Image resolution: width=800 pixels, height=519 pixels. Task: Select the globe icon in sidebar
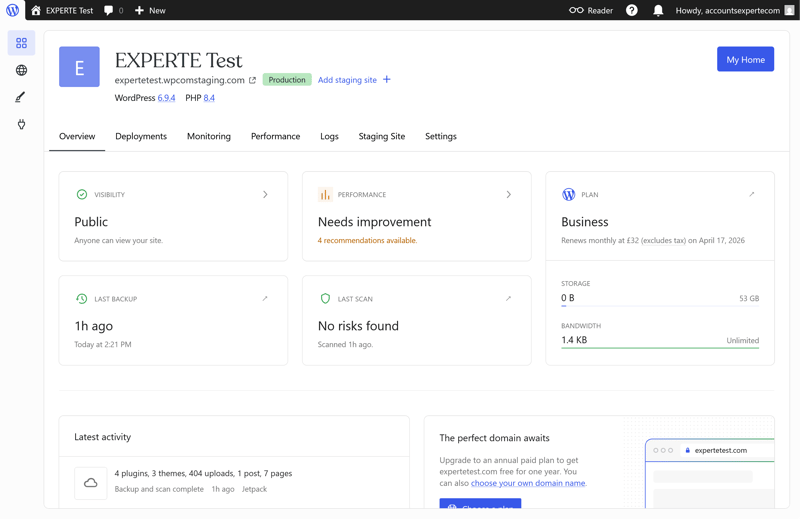pyautogui.click(x=21, y=70)
